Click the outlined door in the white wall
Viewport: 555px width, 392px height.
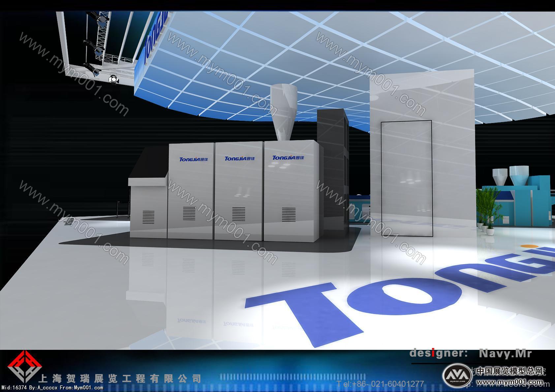pyautogui.click(x=406, y=179)
